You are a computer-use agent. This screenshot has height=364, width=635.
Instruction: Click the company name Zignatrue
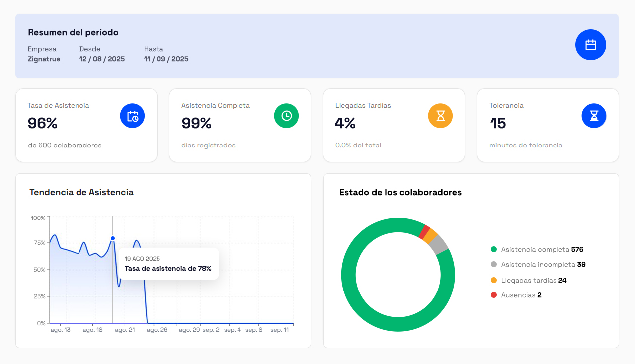44,59
